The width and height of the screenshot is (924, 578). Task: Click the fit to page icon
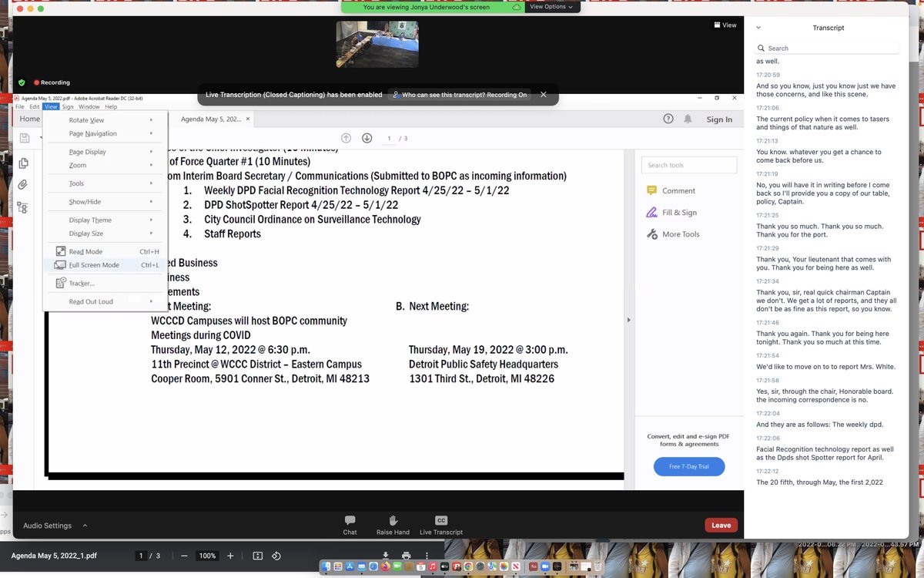258,556
